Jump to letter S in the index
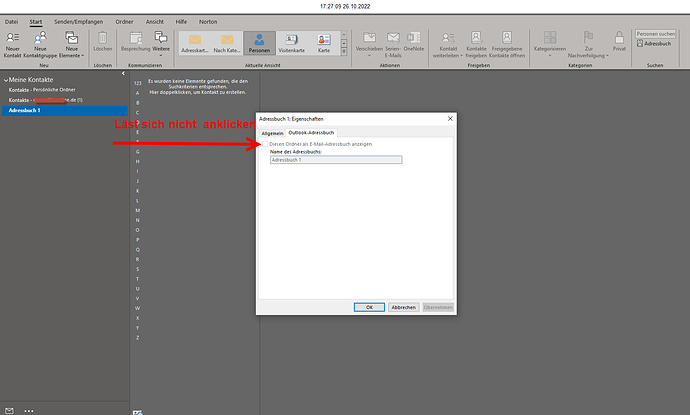Image resolution: width=690 pixels, height=415 pixels. point(137,269)
